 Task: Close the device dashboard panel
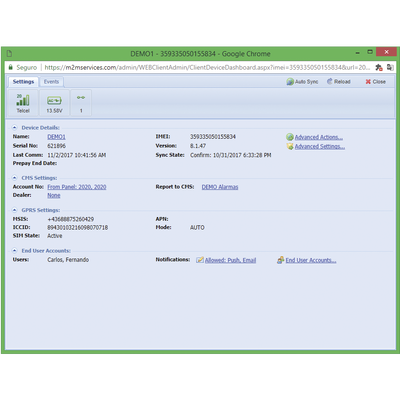(x=376, y=82)
